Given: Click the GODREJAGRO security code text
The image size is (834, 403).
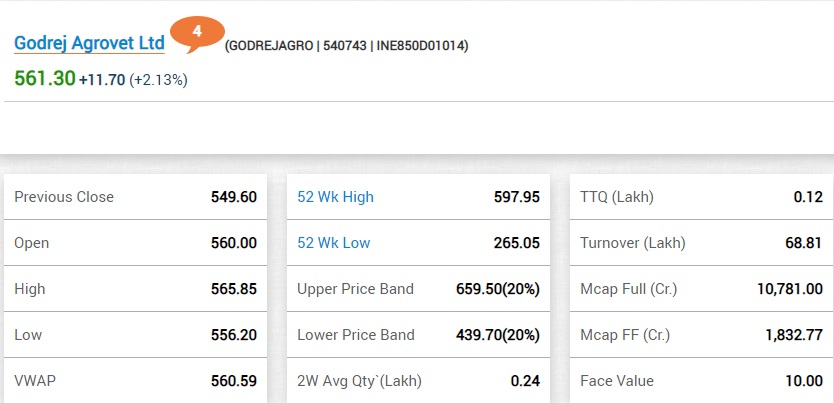Looking at the screenshot, I should pyautogui.click(x=270, y=46).
